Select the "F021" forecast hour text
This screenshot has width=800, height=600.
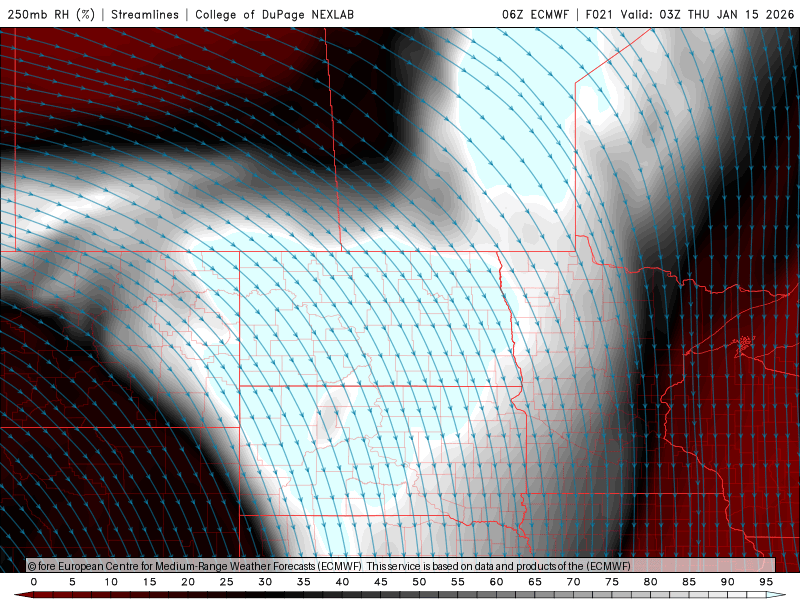(599, 14)
